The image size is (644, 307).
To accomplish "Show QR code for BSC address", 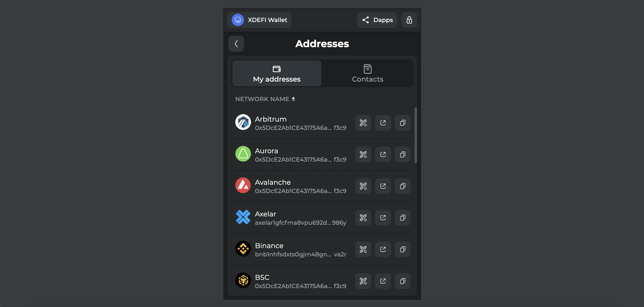I will pos(363,281).
